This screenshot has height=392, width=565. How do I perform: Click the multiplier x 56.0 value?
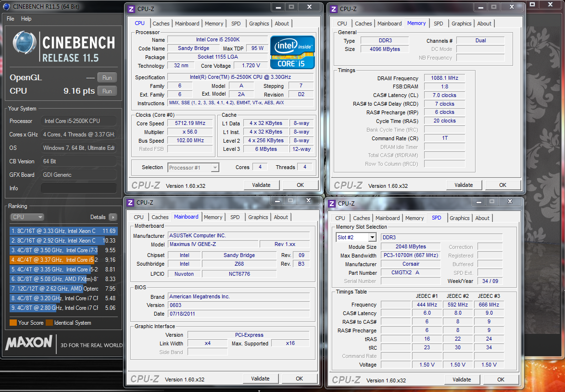pyautogui.click(x=190, y=132)
